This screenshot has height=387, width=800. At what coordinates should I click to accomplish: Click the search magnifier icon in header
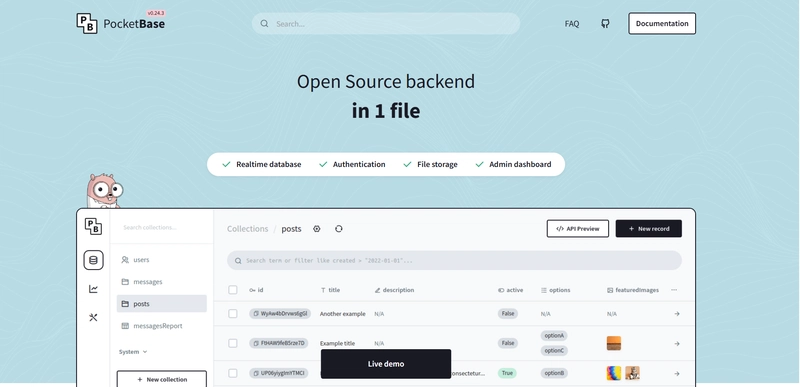264,23
